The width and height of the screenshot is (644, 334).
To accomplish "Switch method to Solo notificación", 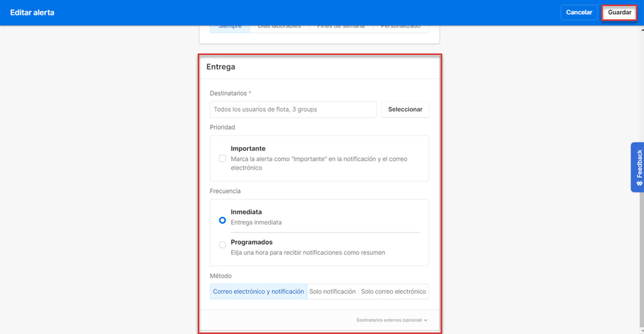I will (333, 291).
